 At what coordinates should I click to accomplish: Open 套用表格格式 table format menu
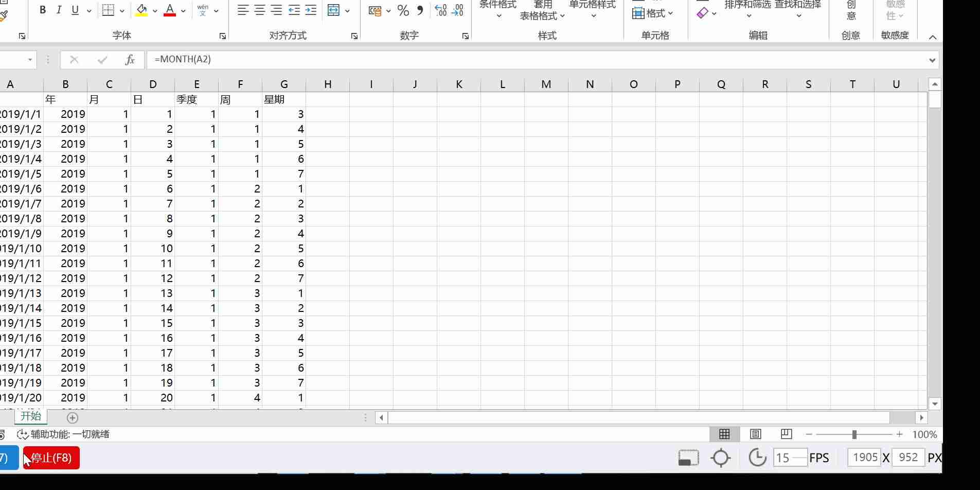coord(542,10)
